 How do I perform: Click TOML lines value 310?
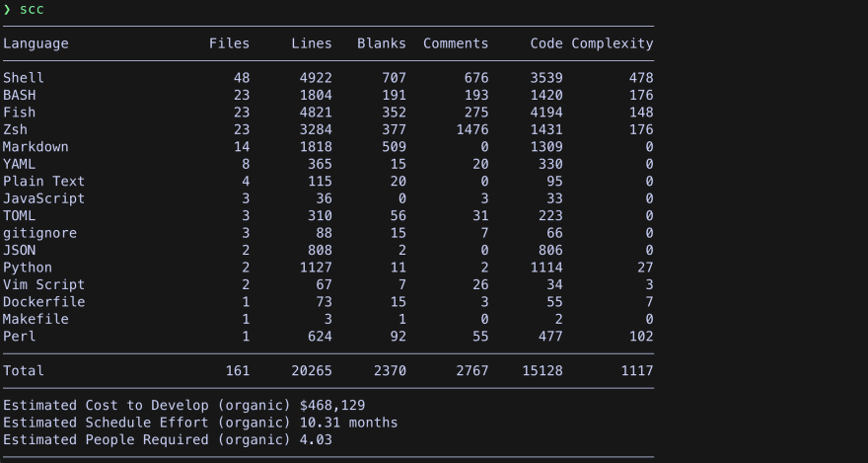click(x=320, y=215)
